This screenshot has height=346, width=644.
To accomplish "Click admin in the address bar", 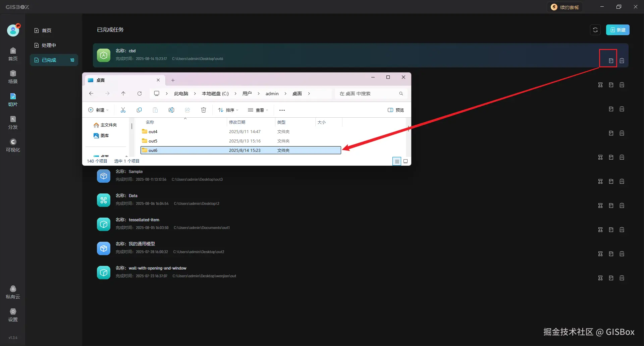I will click(x=272, y=94).
